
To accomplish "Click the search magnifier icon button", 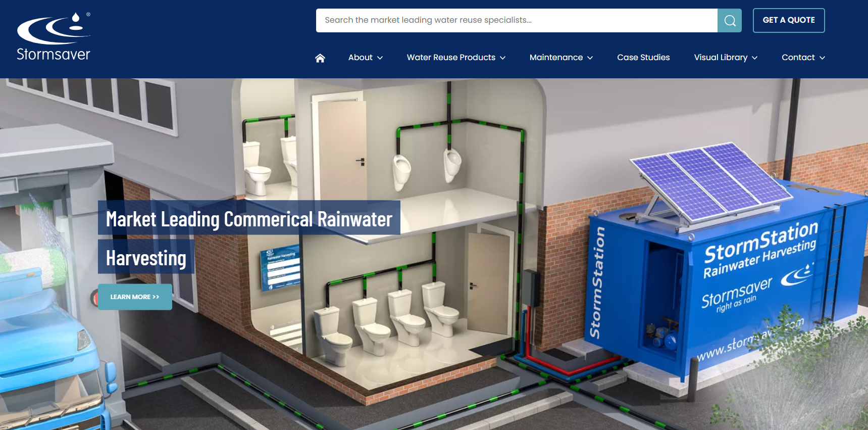I will tap(730, 20).
